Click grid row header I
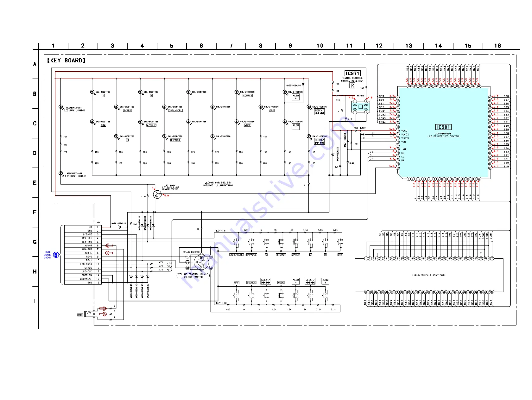The height and width of the screenshot is (400, 532). tap(35, 301)
